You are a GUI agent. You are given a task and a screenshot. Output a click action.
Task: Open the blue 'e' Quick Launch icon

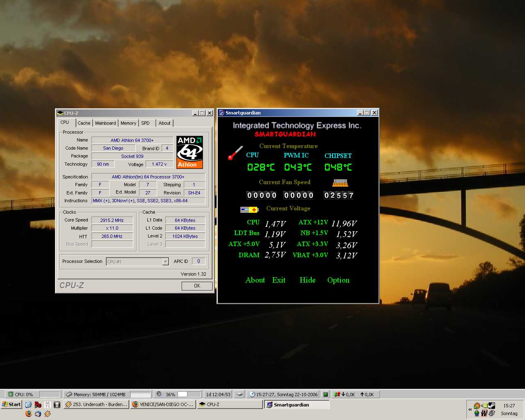[x=29, y=404]
